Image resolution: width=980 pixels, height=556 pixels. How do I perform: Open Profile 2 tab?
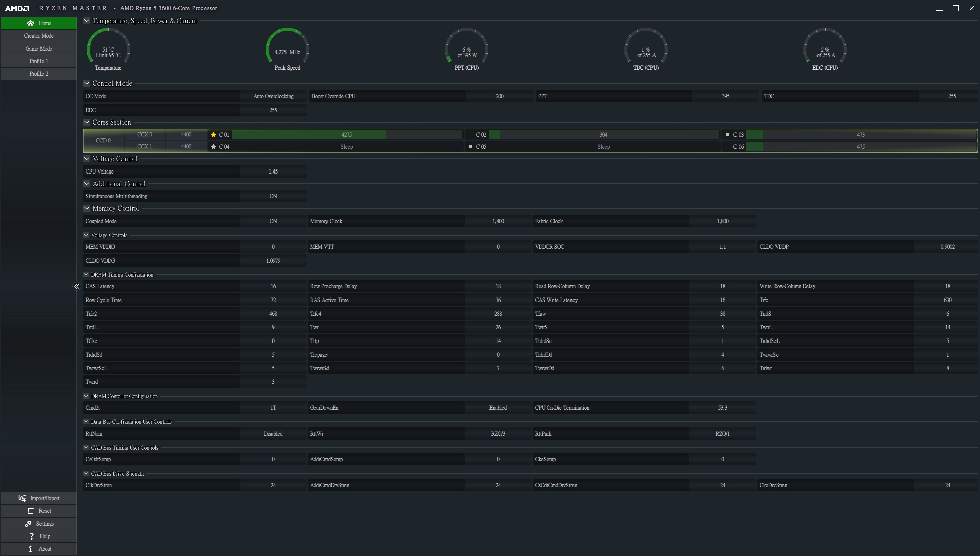click(39, 74)
